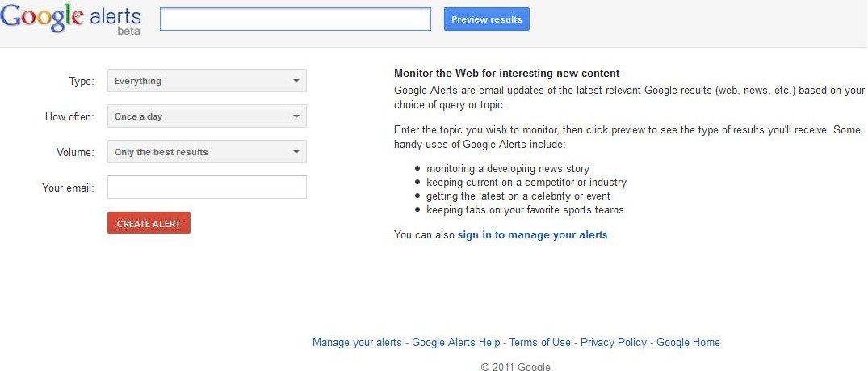
Task: Click the "Your email:" field label
Action: pyautogui.click(x=68, y=188)
